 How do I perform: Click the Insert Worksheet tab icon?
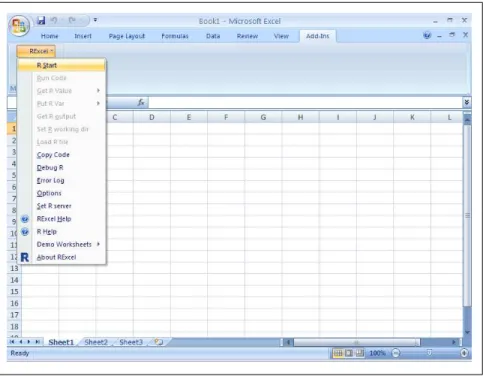pyautogui.click(x=159, y=342)
